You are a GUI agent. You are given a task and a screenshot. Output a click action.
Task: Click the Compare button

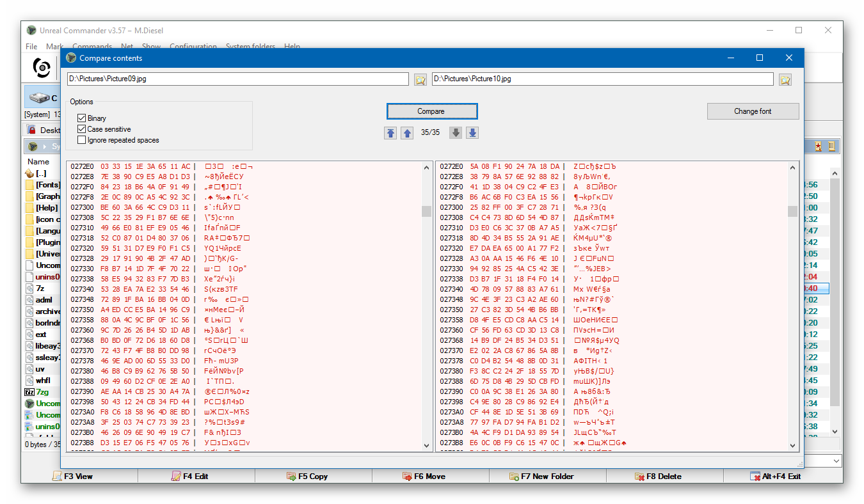tap(431, 111)
